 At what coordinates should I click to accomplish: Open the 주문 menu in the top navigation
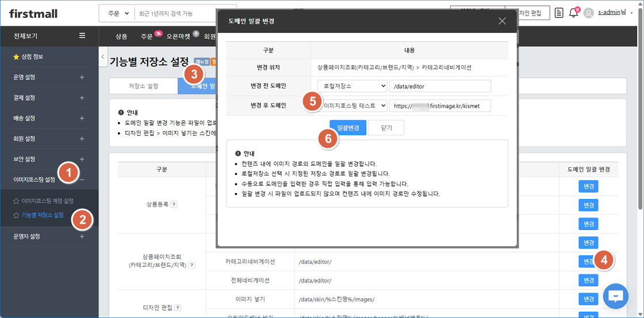click(147, 36)
